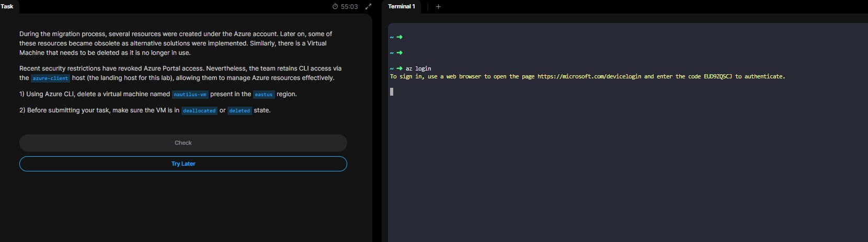Click the az login command text
This screenshot has width=868, height=242.
(418, 68)
